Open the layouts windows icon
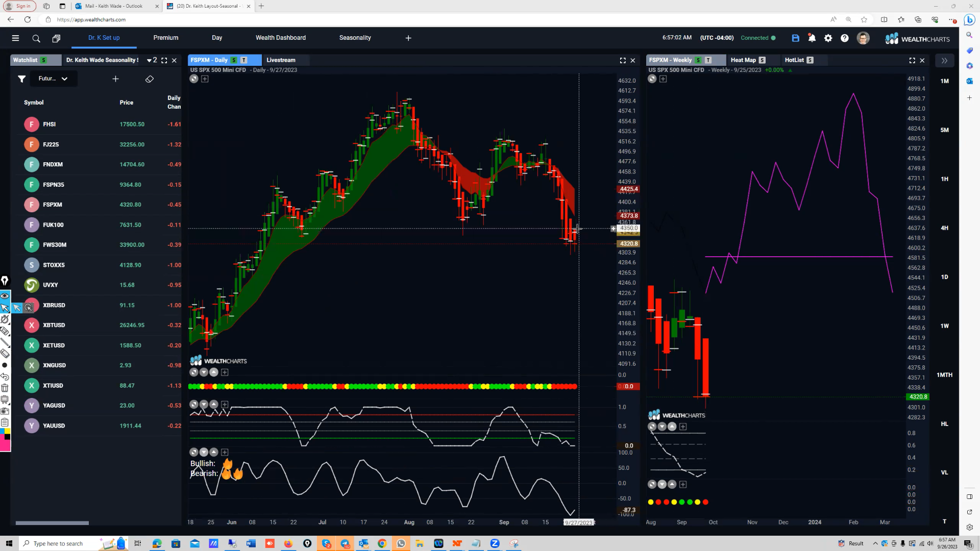980x551 pixels. [x=56, y=38]
